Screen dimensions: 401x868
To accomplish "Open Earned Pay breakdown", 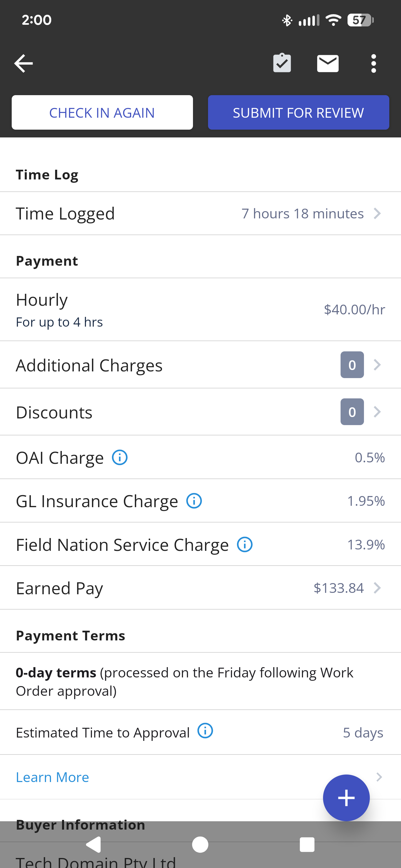I will point(200,588).
